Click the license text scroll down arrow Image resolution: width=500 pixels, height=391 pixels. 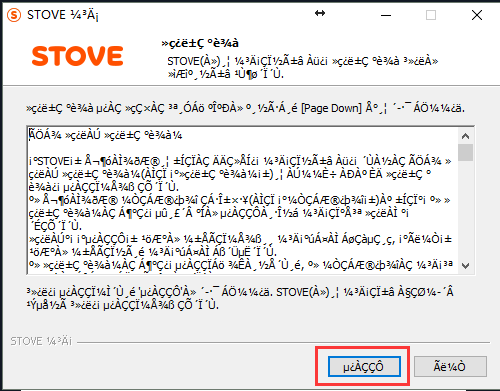tap(465, 266)
